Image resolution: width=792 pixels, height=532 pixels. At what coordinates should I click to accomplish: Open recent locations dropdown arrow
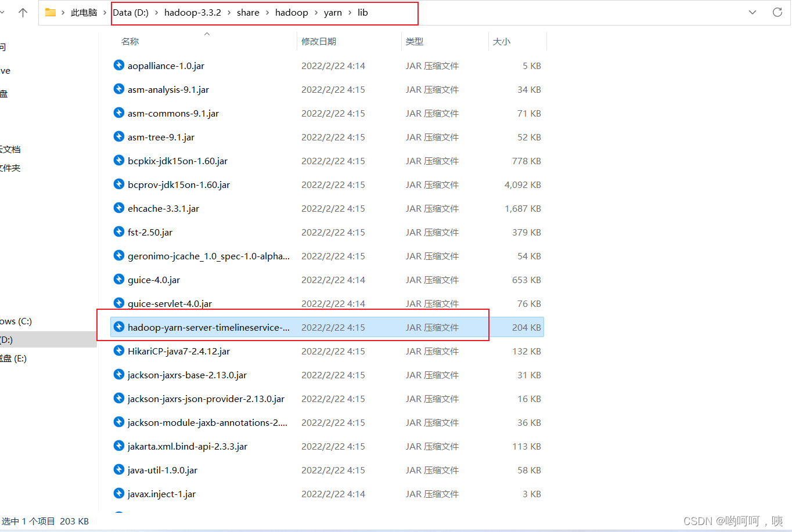(2, 12)
